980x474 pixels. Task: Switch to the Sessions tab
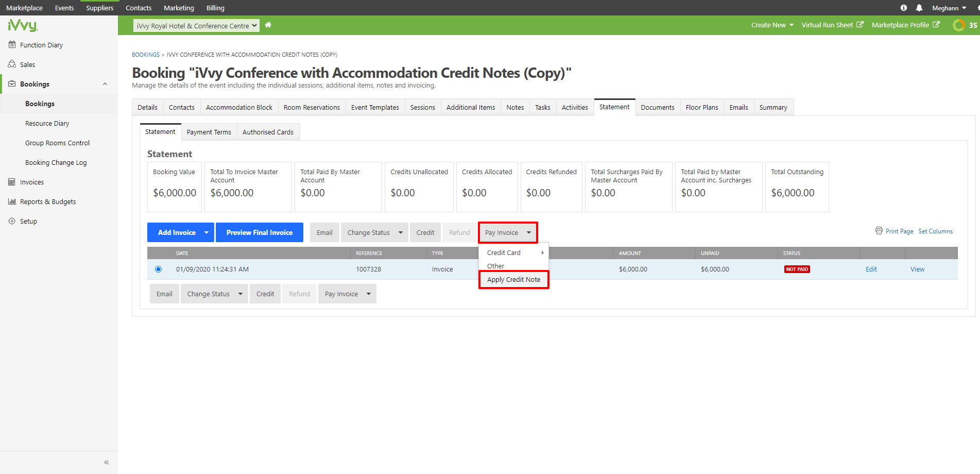coord(423,107)
